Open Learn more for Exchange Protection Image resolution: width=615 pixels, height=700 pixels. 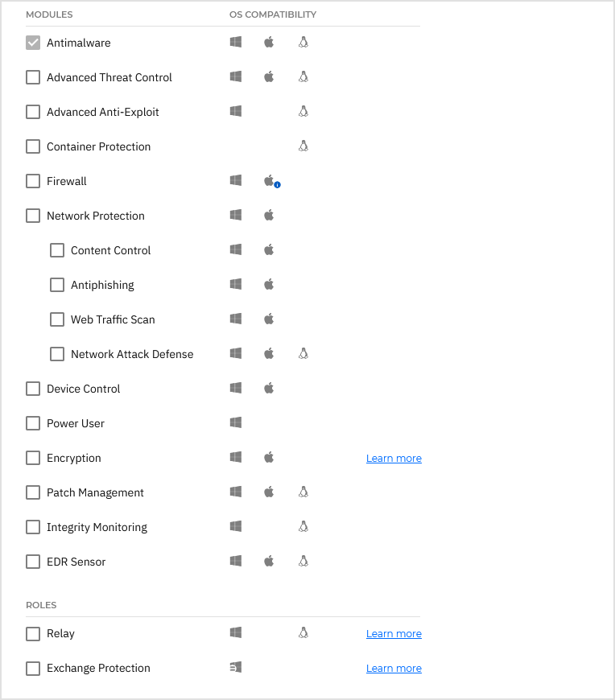(394, 668)
